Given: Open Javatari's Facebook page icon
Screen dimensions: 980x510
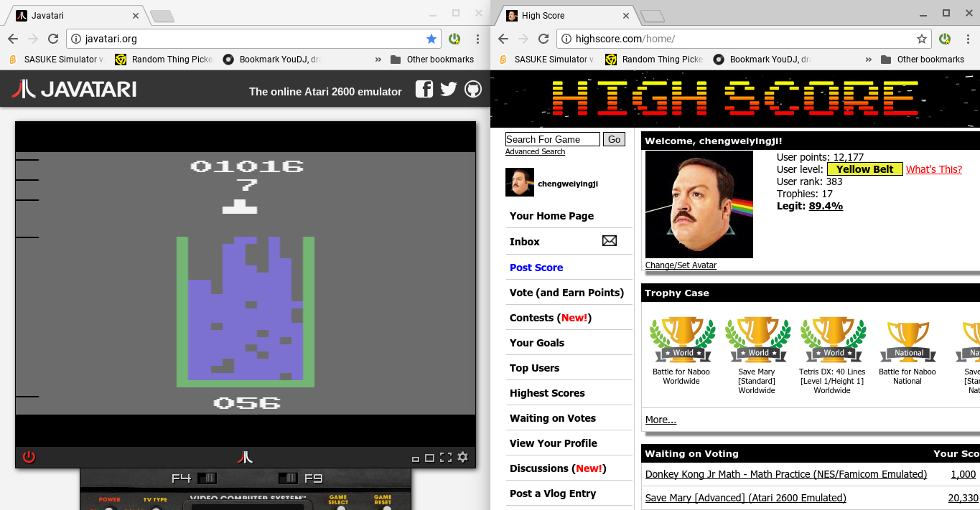Looking at the screenshot, I should 424,89.
